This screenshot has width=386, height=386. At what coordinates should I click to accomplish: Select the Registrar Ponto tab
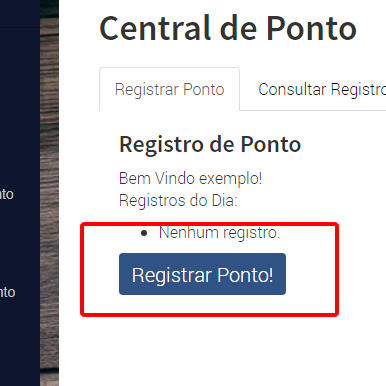coord(169,89)
